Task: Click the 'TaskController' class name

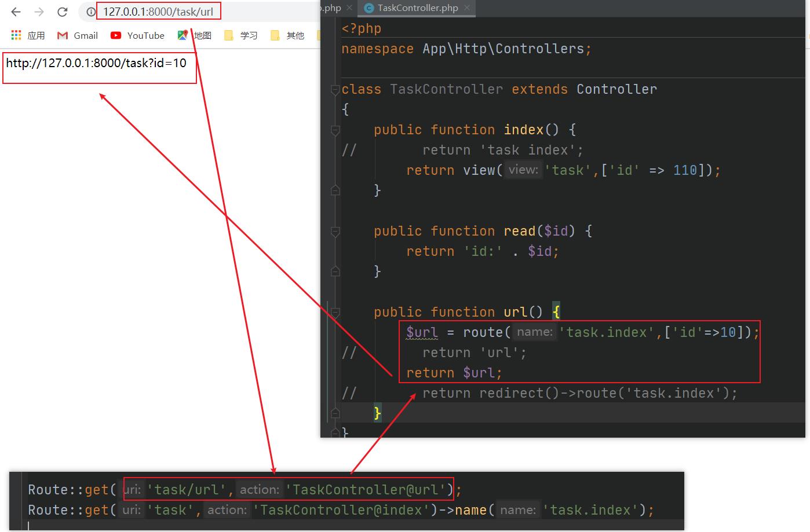Action: click(446, 89)
